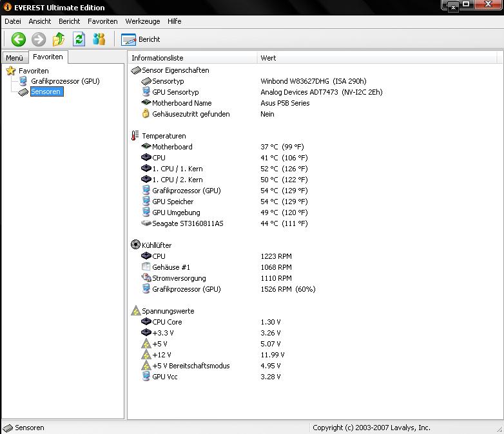Refresh sensor data with the refresh icon
Image resolution: width=504 pixels, height=434 pixels.
[79, 39]
